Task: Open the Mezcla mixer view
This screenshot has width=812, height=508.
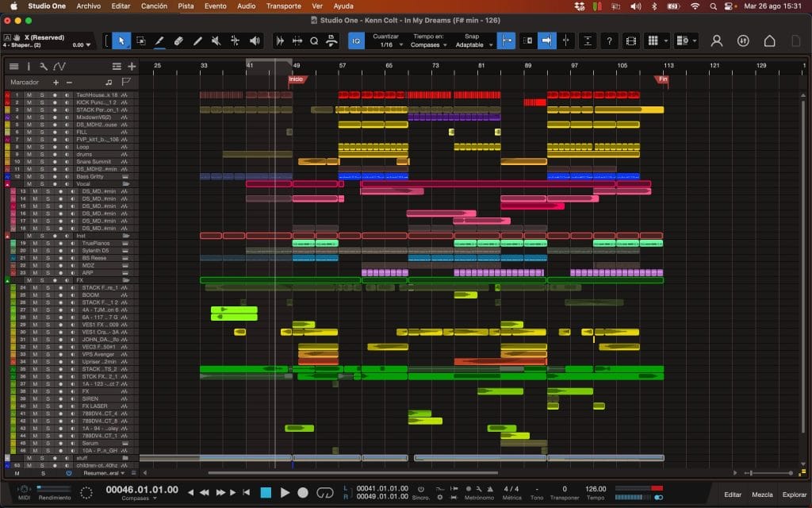Action: tap(762, 495)
